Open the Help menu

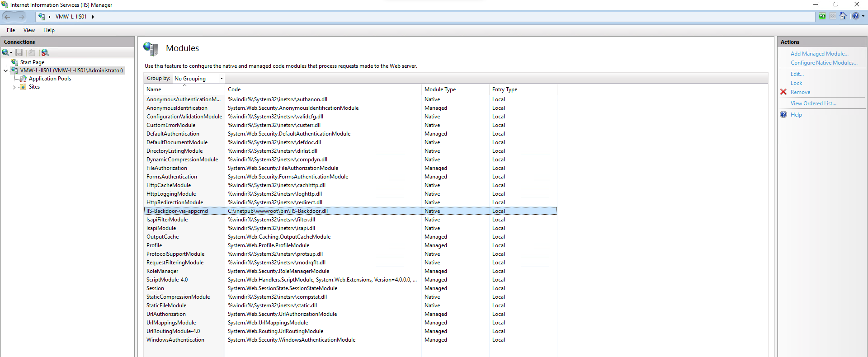pyautogui.click(x=49, y=30)
